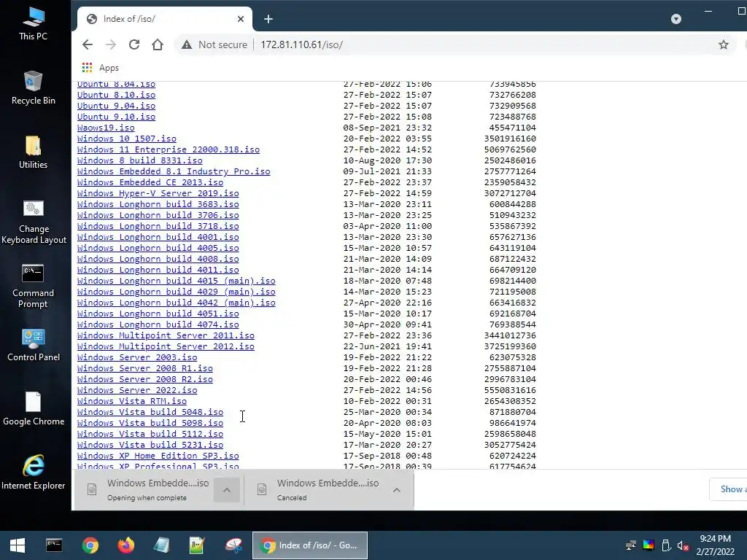The height and width of the screenshot is (560, 747).
Task: Download Windows Longhorn build 3683.iso
Action: click(158, 204)
